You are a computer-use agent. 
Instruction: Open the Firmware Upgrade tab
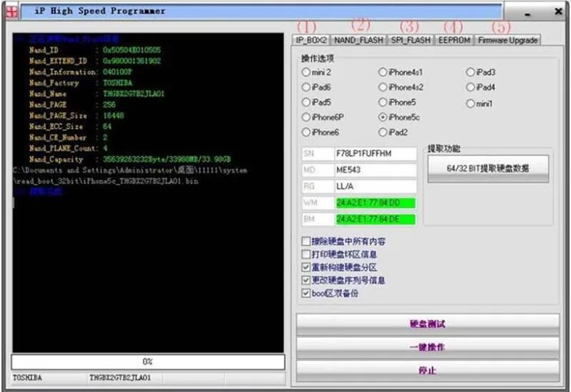click(x=507, y=40)
